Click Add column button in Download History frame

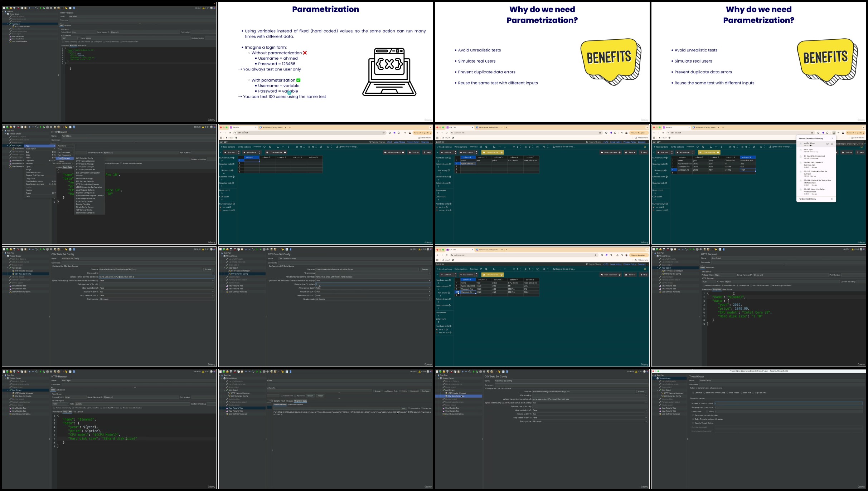pyautogui.click(x=683, y=152)
